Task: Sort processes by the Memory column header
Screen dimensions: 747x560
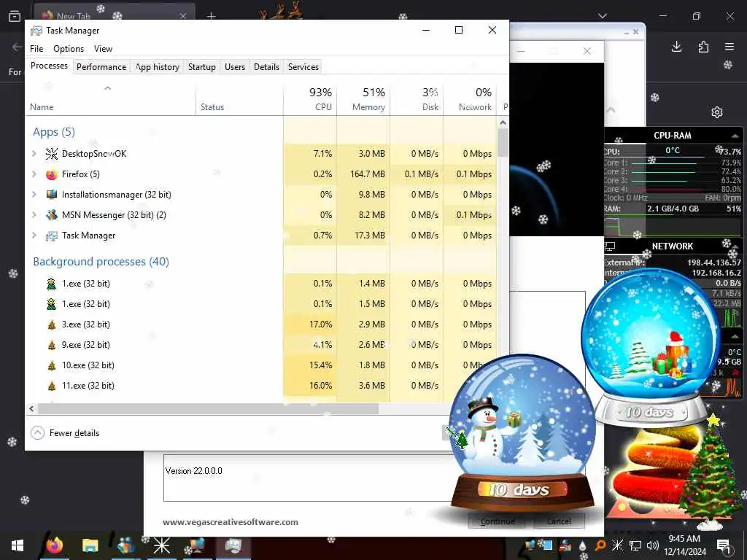Action: (363, 99)
